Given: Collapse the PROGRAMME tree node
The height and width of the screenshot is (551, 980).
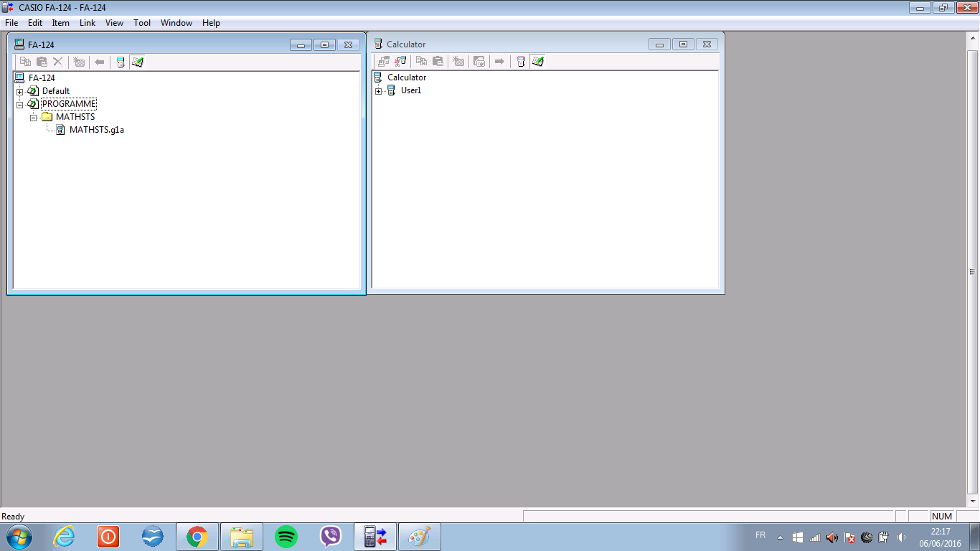Looking at the screenshot, I should (x=20, y=105).
